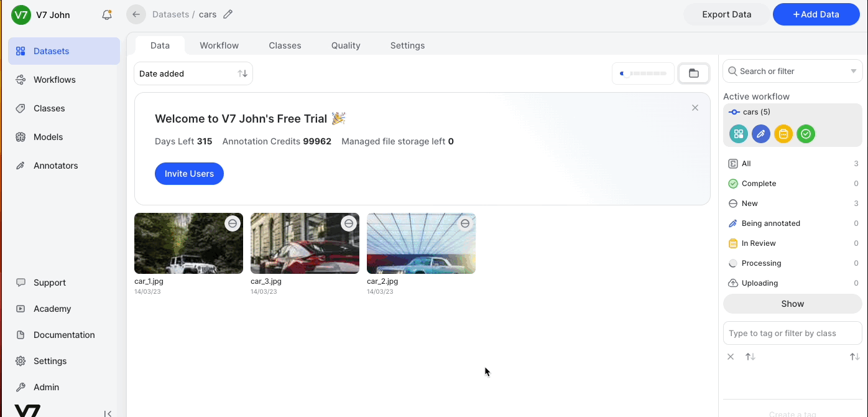The image size is (868, 417).
Task: Open Models in sidebar
Action: pos(64,137)
